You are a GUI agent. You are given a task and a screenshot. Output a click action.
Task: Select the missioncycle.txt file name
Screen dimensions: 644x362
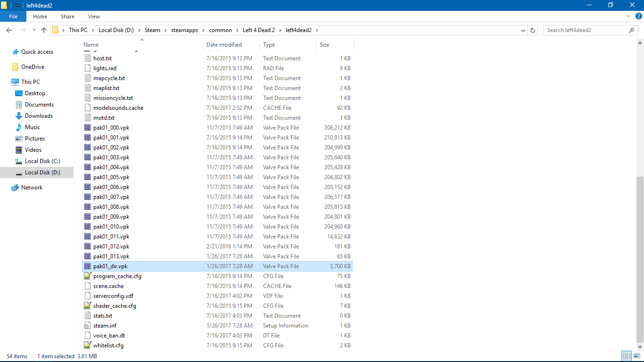(113, 98)
